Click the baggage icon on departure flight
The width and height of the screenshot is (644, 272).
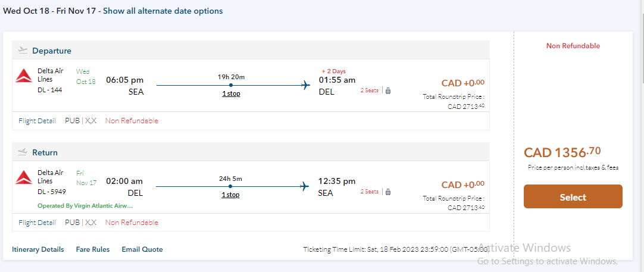pyautogui.click(x=387, y=90)
